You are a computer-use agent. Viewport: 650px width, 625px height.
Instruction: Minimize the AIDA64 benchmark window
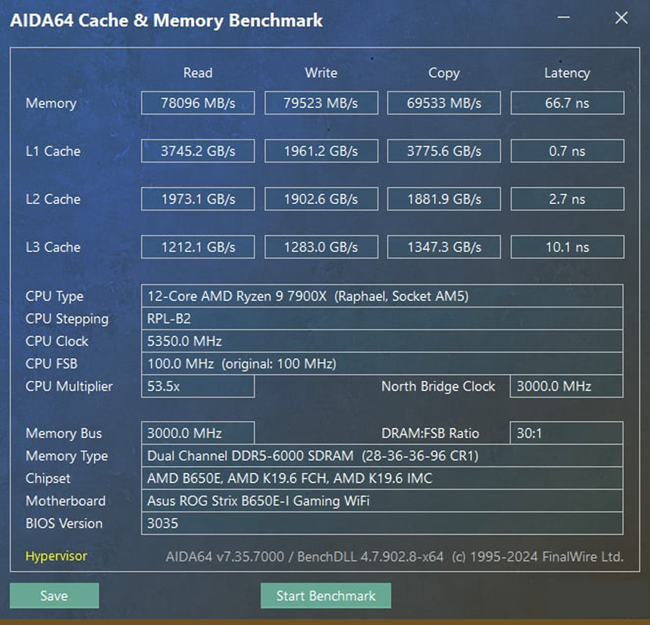coord(563,17)
